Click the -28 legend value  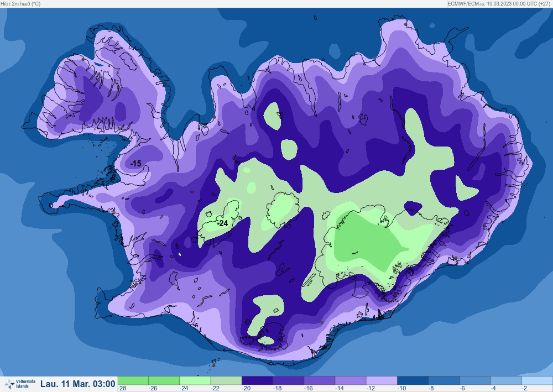point(122,388)
